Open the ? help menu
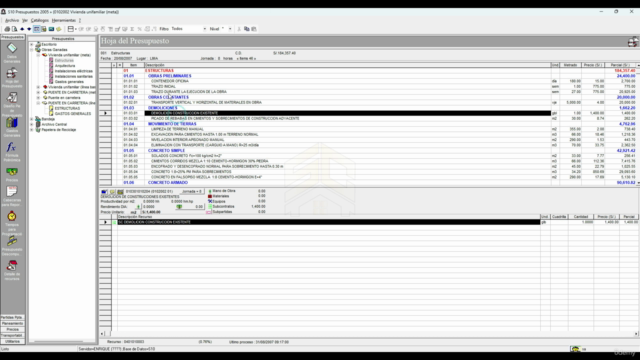 pyautogui.click(x=80, y=20)
